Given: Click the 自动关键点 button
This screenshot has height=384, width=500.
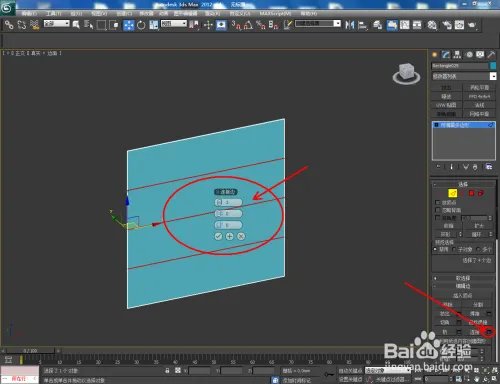Looking at the screenshot, I should coord(350,370).
